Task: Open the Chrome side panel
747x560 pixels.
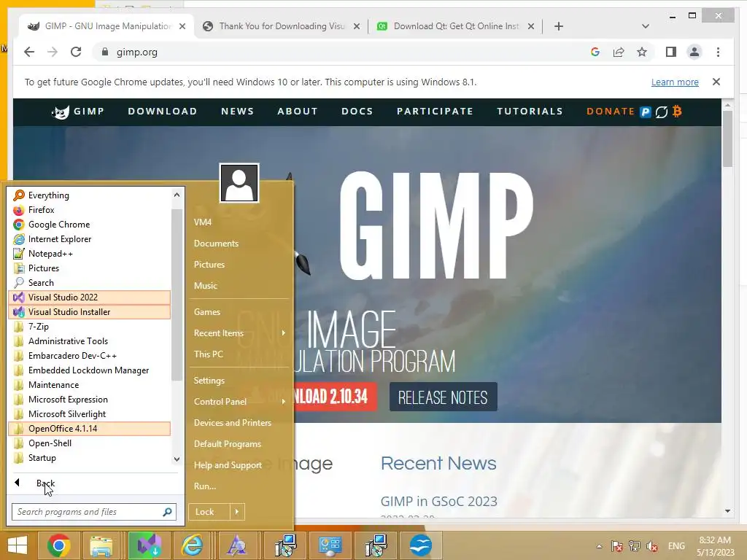Action: 671,52
